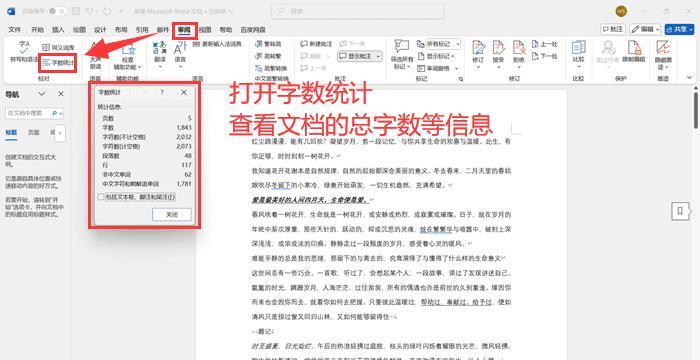
Task: Click 更新输入法词典 in ribbon
Action: 217,44
